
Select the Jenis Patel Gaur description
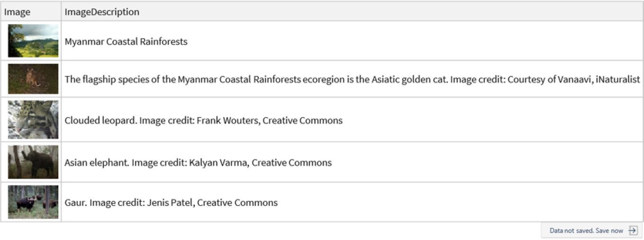click(x=352, y=203)
